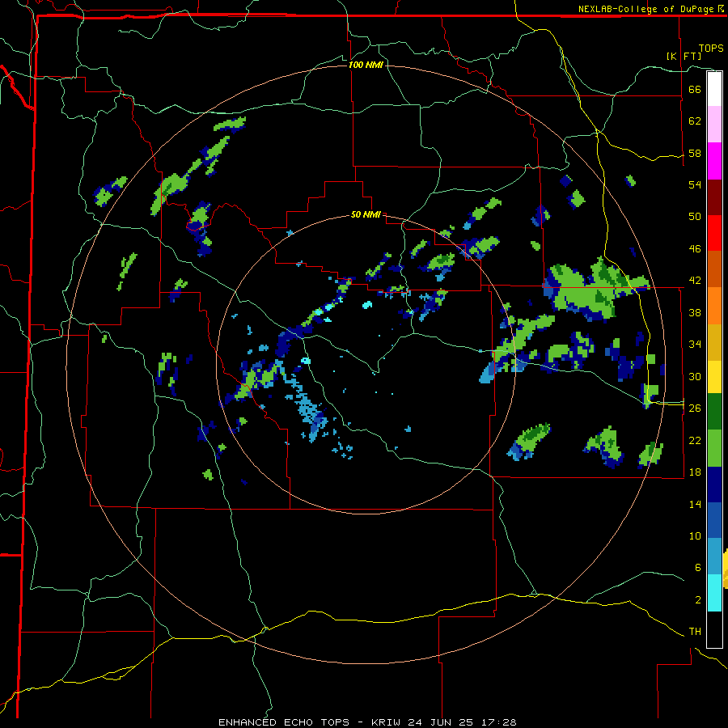Viewport: 728px width, 728px height.
Task: Select the yellow legend swatch
Action: tap(714, 377)
